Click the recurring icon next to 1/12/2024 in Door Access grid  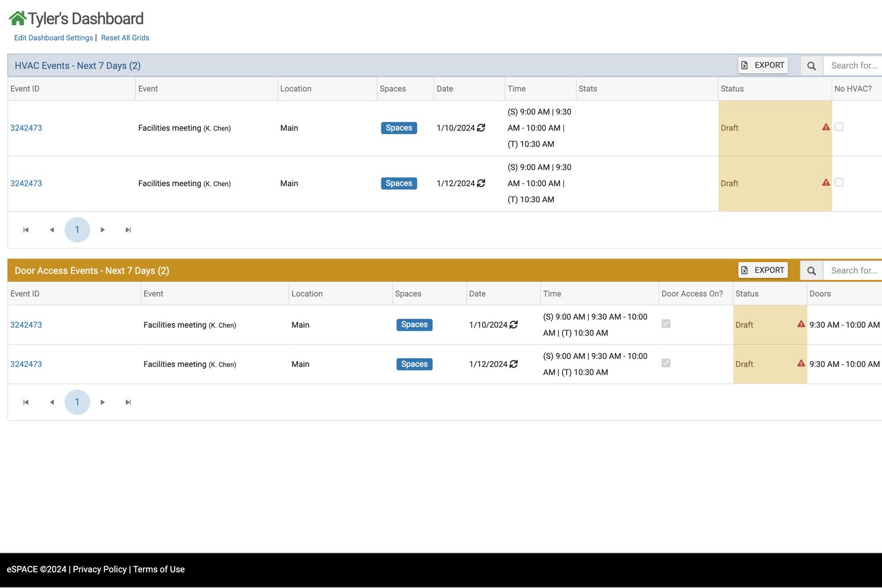pos(514,364)
